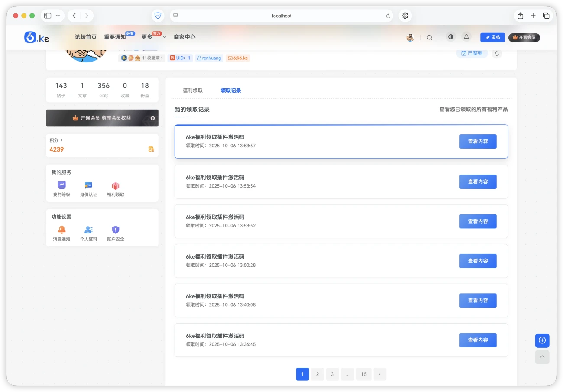Open the header notification bell

(466, 37)
